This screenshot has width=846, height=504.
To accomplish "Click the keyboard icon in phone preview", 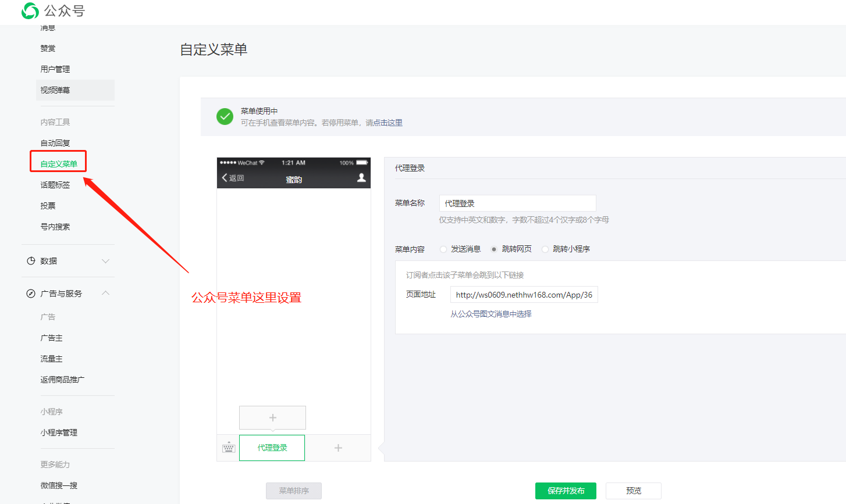I will (x=229, y=448).
